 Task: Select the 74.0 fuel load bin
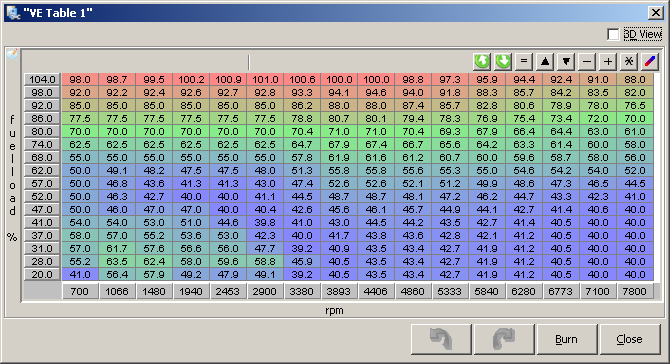click(42, 144)
